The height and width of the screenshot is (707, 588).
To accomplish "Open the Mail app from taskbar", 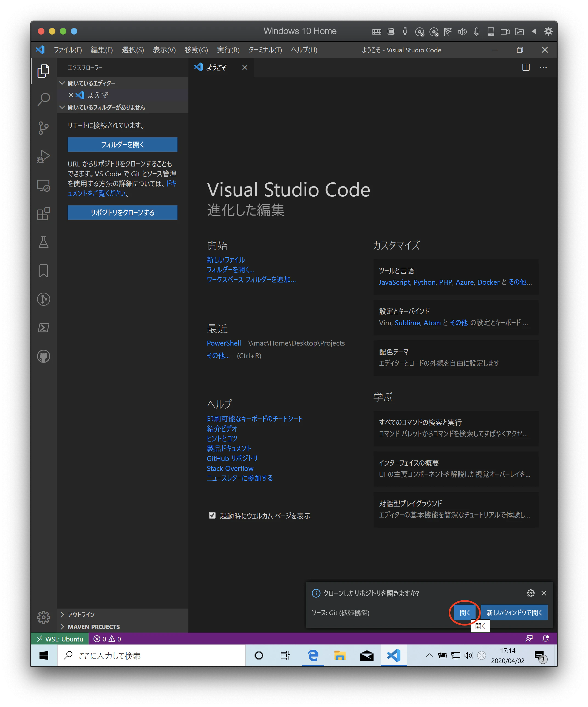I will [x=367, y=655].
